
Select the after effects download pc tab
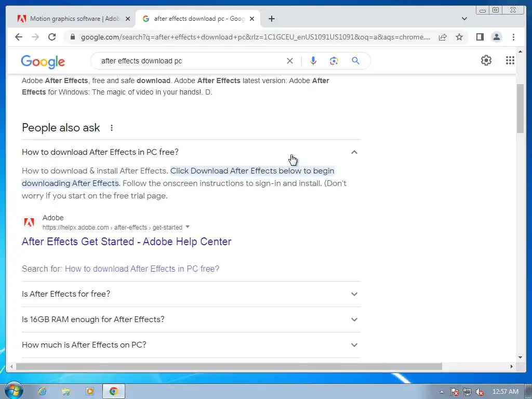click(198, 19)
